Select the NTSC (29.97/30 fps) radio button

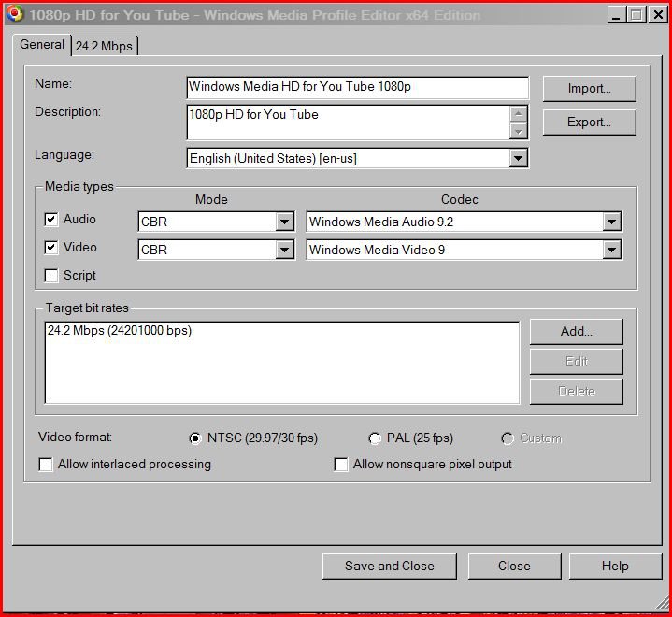click(x=195, y=438)
